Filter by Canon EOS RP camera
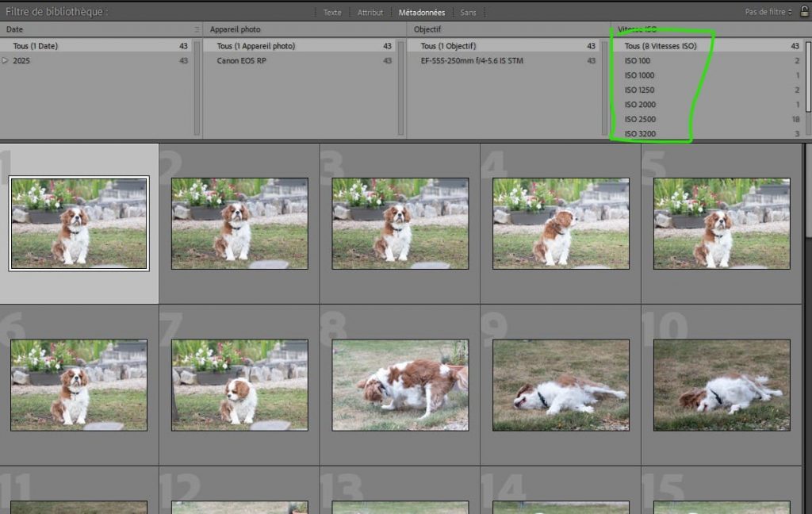The image size is (812, 514). pos(242,61)
